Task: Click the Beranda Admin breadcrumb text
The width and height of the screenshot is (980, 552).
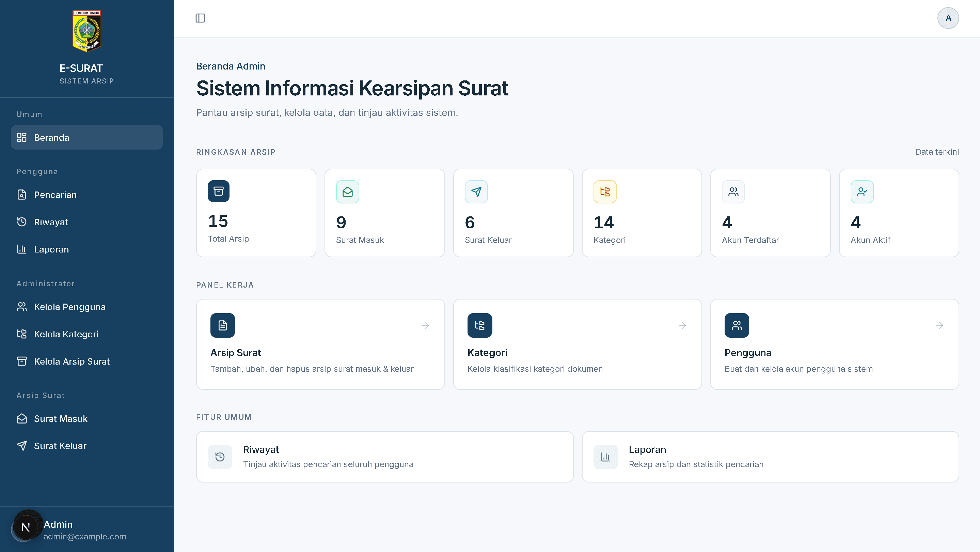Action: pos(231,66)
